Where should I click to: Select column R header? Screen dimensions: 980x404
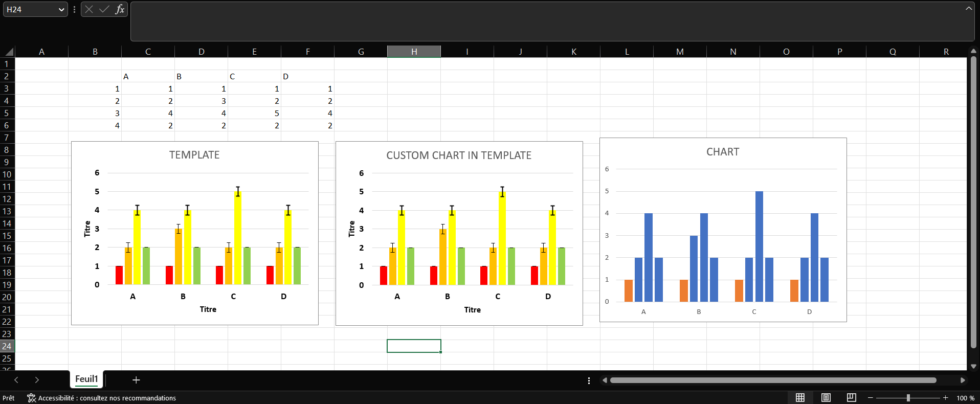pos(946,52)
